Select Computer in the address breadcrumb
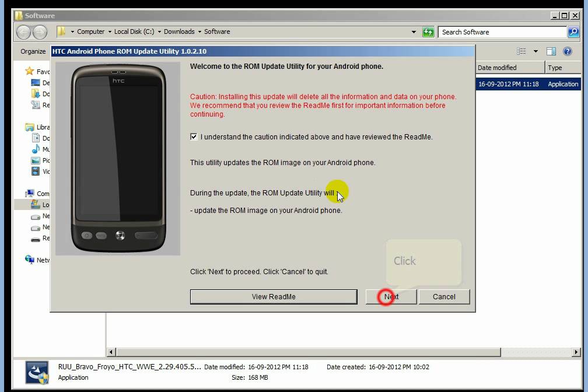Screen dimensions: 588x392 tap(91, 32)
